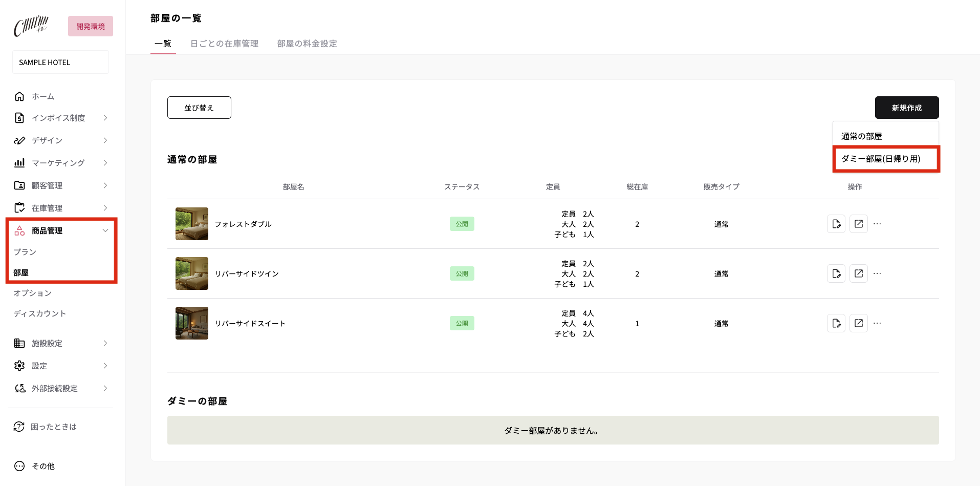This screenshot has width=980, height=486.
Task: Click the Design pencil icon in sidebar
Action: 19,140
